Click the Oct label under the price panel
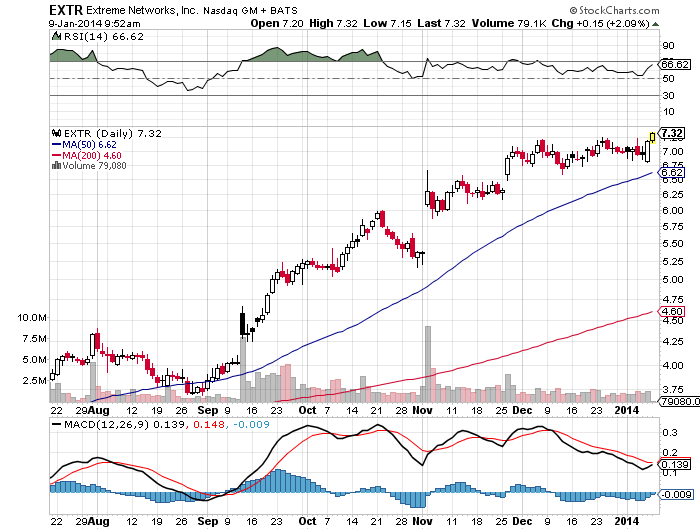700x530 pixels. click(x=307, y=410)
